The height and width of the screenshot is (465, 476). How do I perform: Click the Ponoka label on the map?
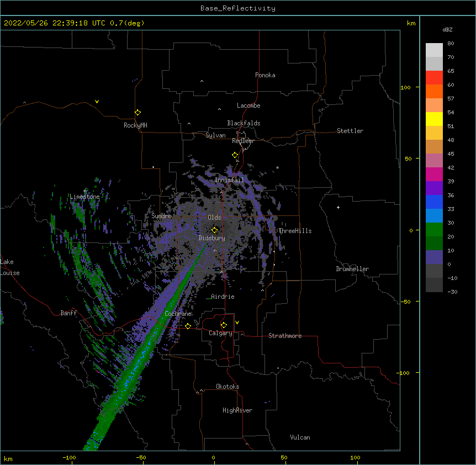pyautogui.click(x=265, y=75)
